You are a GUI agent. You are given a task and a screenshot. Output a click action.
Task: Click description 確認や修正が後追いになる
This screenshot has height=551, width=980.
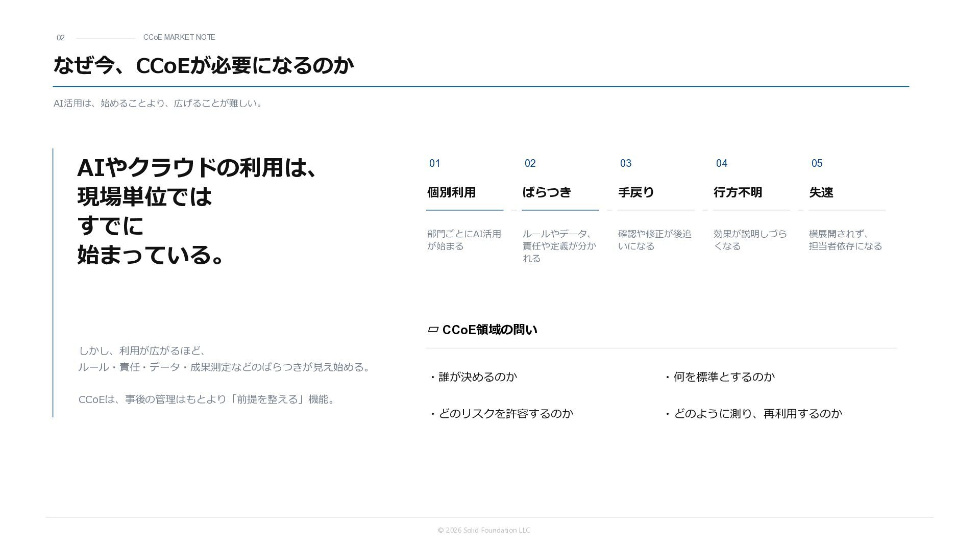pyautogui.click(x=655, y=240)
